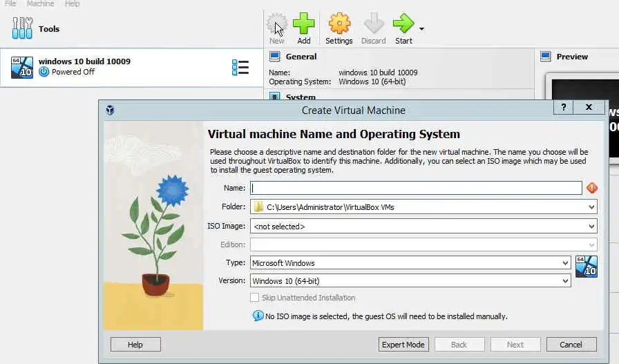Switch to Expert Mode

(x=403, y=345)
